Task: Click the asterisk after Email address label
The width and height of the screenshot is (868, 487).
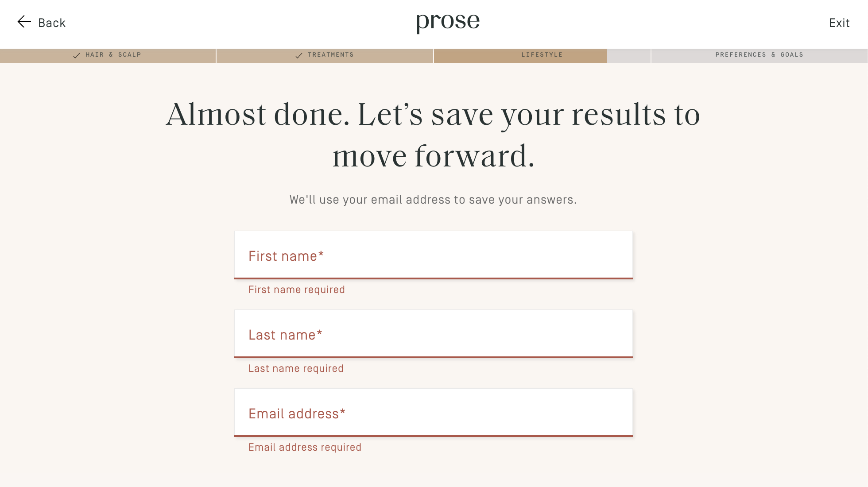Action: (x=343, y=412)
